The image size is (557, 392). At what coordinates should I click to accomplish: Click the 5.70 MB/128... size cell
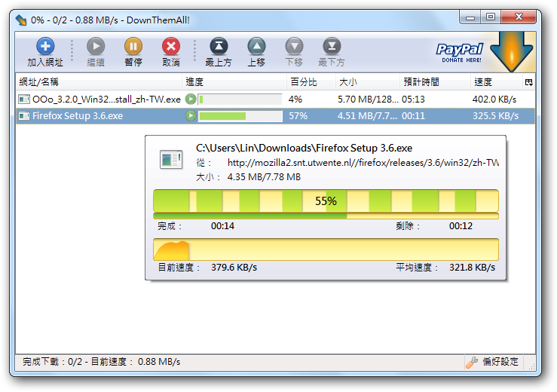point(368,100)
